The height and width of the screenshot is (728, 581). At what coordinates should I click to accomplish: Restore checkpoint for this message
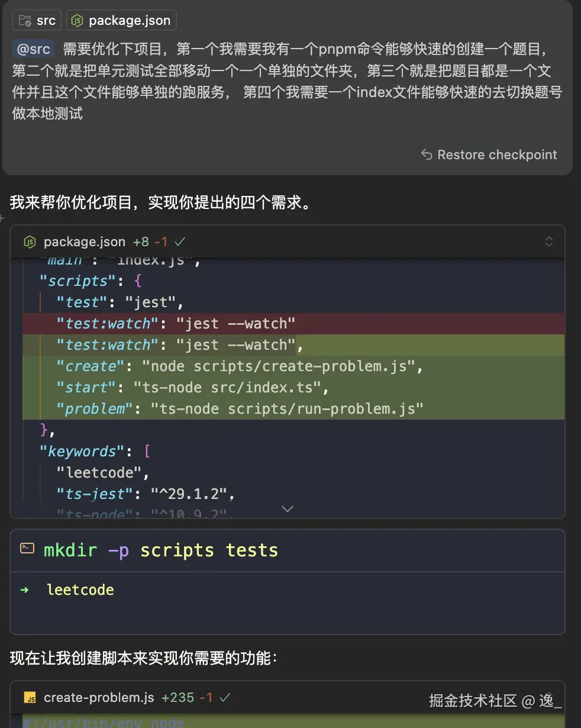coord(496,155)
